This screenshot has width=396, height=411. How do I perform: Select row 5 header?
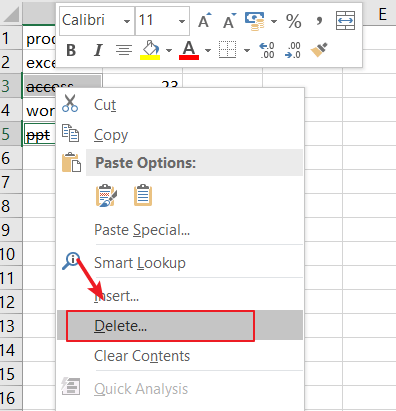click(x=11, y=134)
